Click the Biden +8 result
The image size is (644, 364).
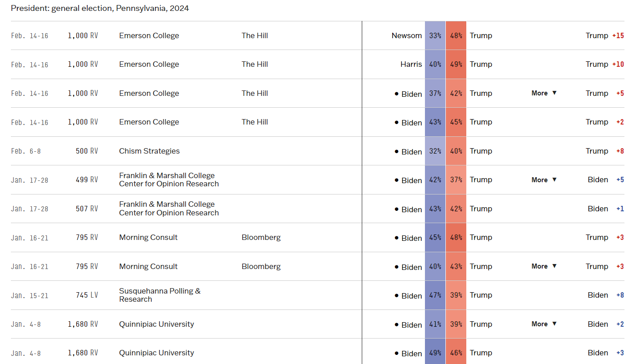tap(605, 295)
